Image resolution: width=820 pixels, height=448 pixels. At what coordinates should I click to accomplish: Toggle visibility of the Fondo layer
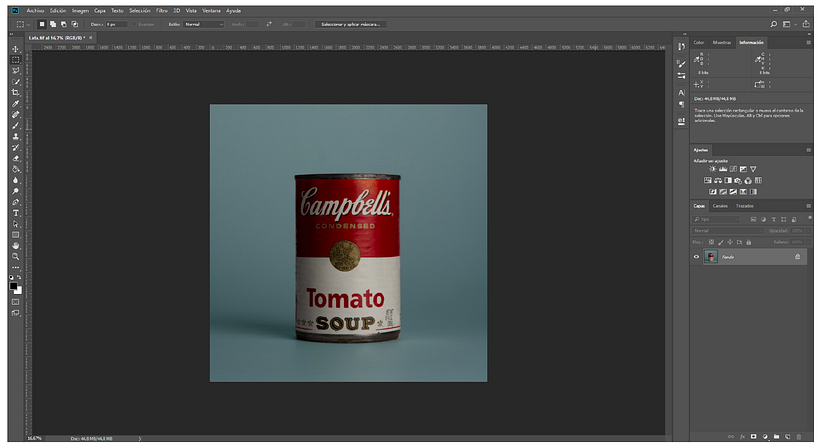[x=696, y=257]
